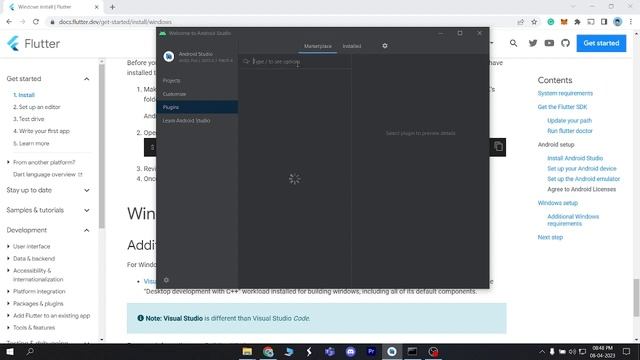640x360 pixels.
Task: Open Dart language overview link
Action: tap(47, 174)
